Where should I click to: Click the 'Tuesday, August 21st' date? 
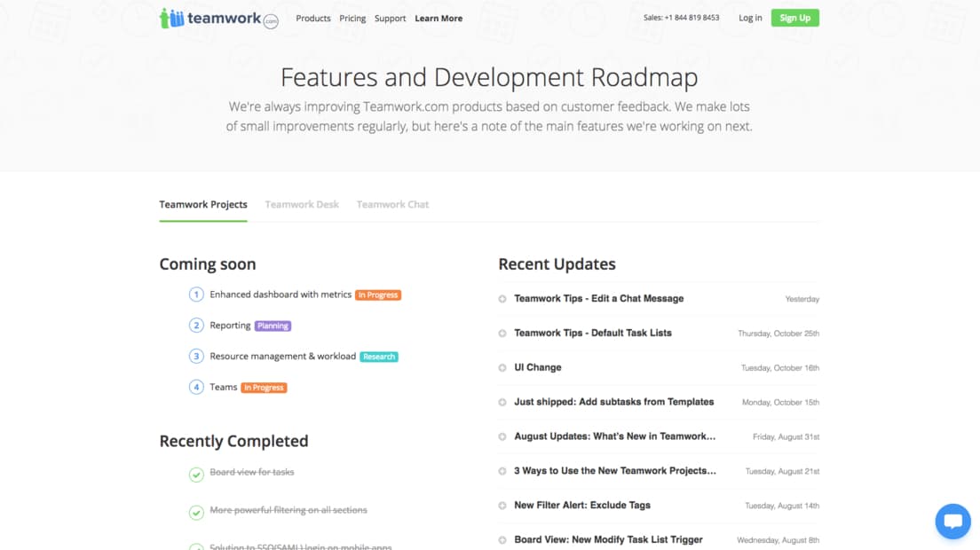782,471
